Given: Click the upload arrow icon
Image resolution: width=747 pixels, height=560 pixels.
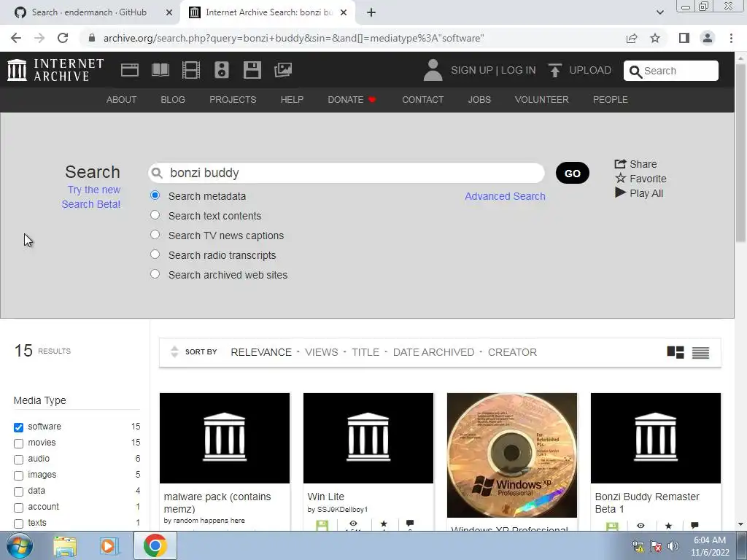Looking at the screenshot, I should pos(554,70).
